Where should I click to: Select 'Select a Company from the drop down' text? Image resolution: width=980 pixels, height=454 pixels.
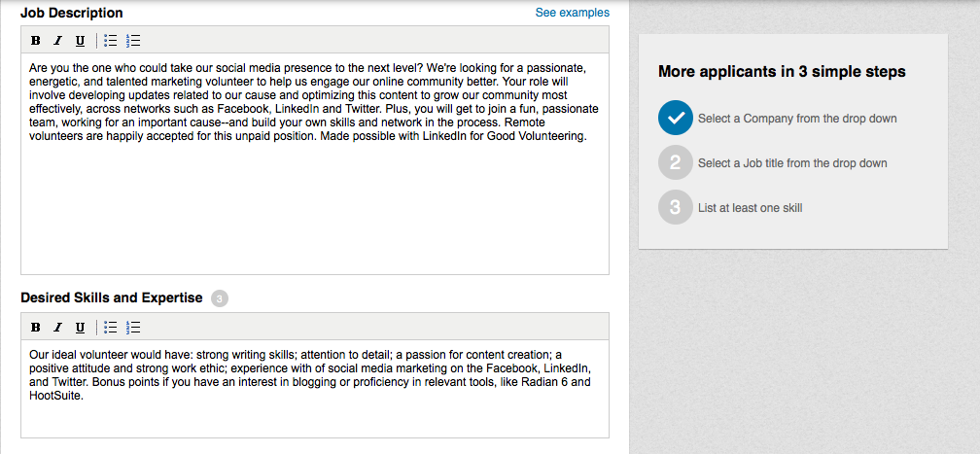tap(797, 119)
